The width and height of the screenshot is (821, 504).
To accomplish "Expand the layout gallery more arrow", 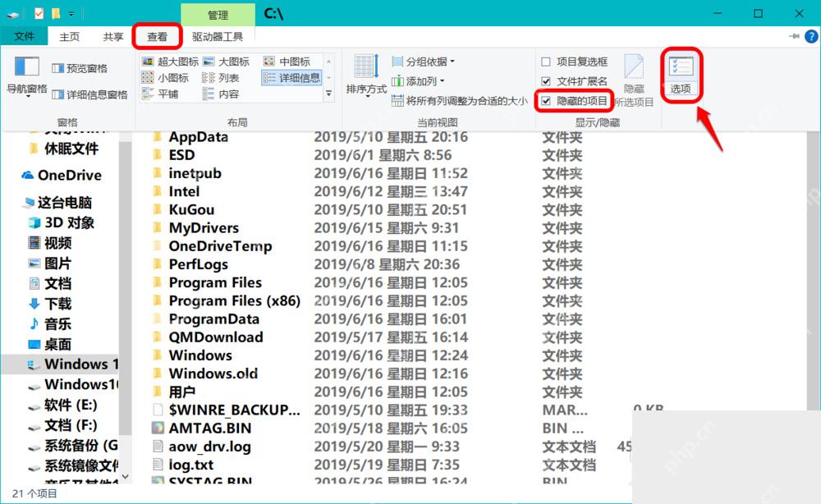I will coord(329,94).
